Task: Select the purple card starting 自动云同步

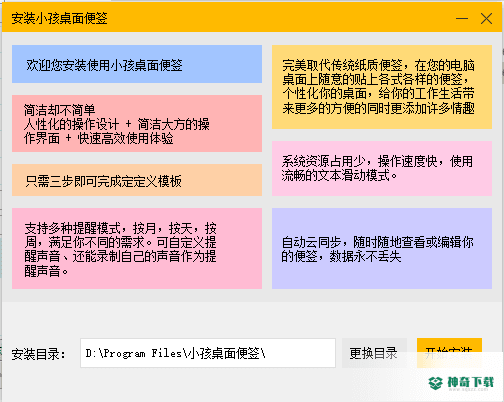Action: tap(382, 248)
